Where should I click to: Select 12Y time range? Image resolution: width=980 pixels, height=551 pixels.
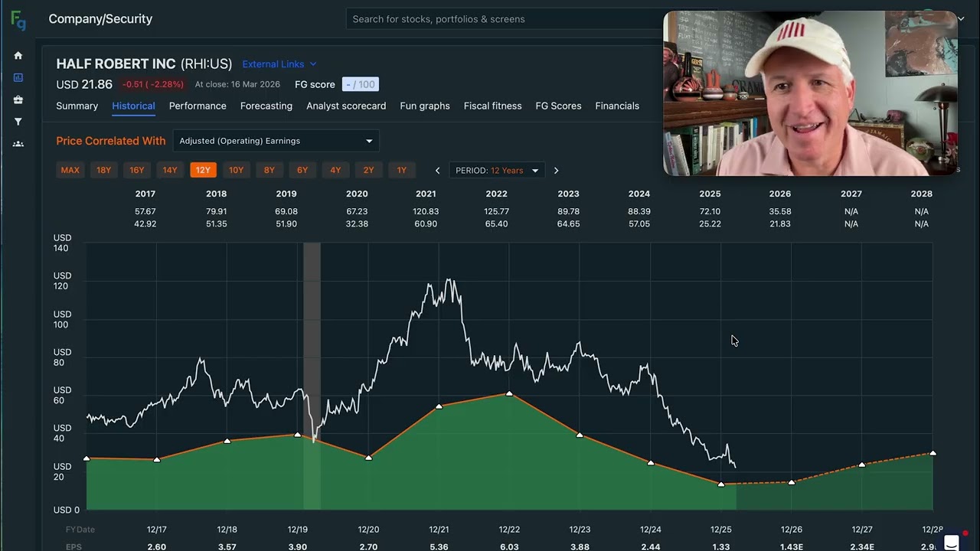coord(203,170)
